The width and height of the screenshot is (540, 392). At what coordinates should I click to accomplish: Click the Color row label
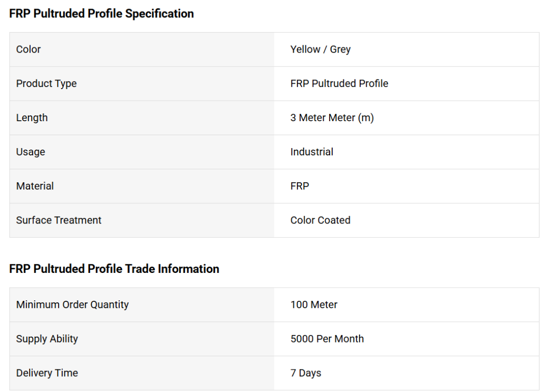(28, 50)
